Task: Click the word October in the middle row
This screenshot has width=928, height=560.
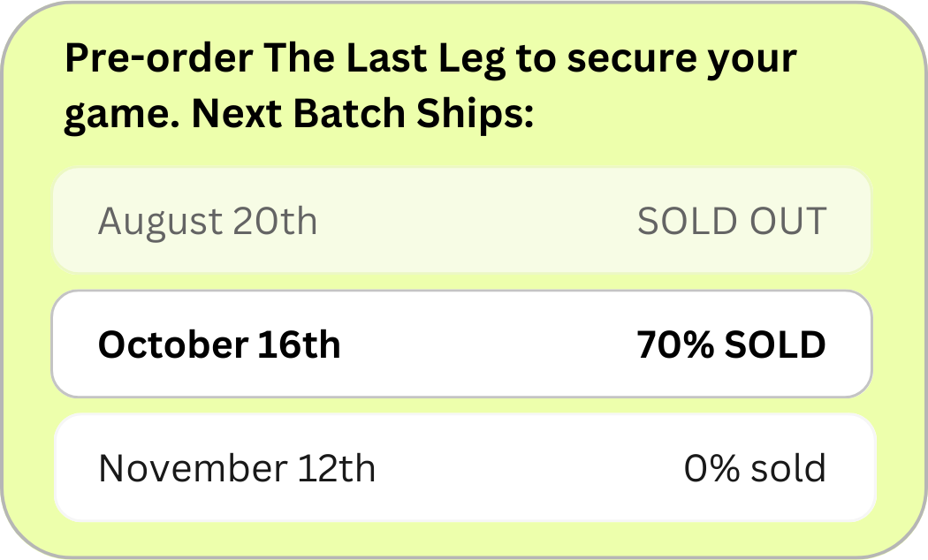Action: click(x=173, y=344)
